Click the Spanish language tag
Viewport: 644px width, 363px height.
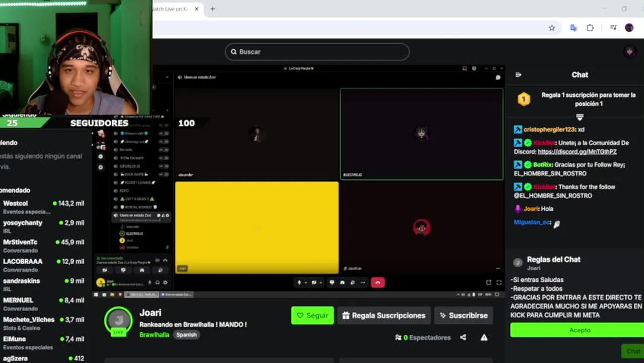click(x=186, y=335)
